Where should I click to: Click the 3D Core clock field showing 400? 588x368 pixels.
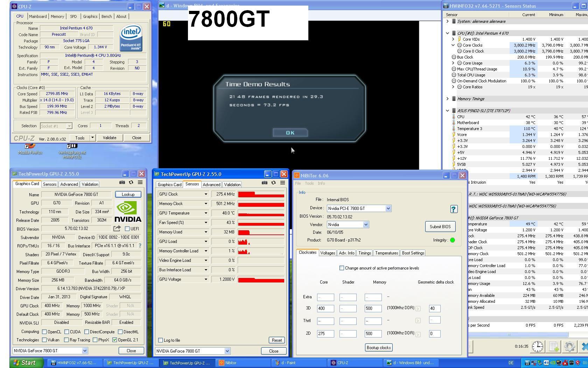(325, 308)
